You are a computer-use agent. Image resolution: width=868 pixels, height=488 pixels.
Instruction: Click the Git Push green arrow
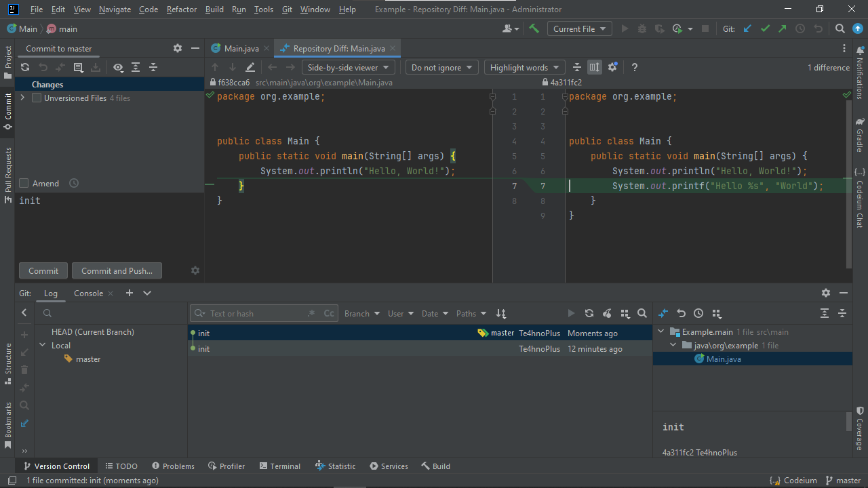[783, 28]
